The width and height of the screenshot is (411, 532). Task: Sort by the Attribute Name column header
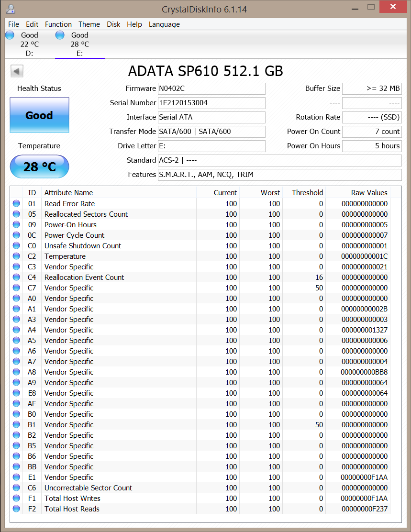coord(69,192)
